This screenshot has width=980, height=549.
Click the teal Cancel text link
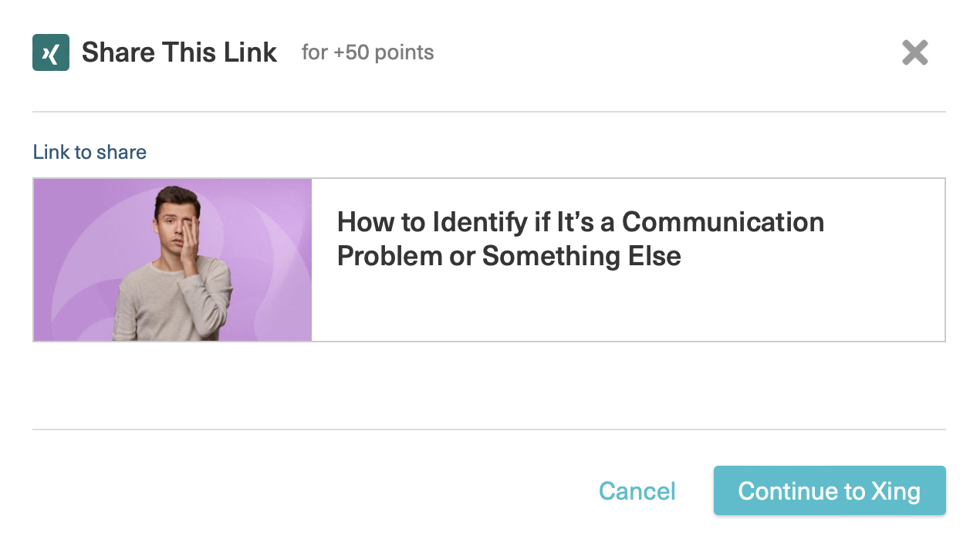point(637,491)
